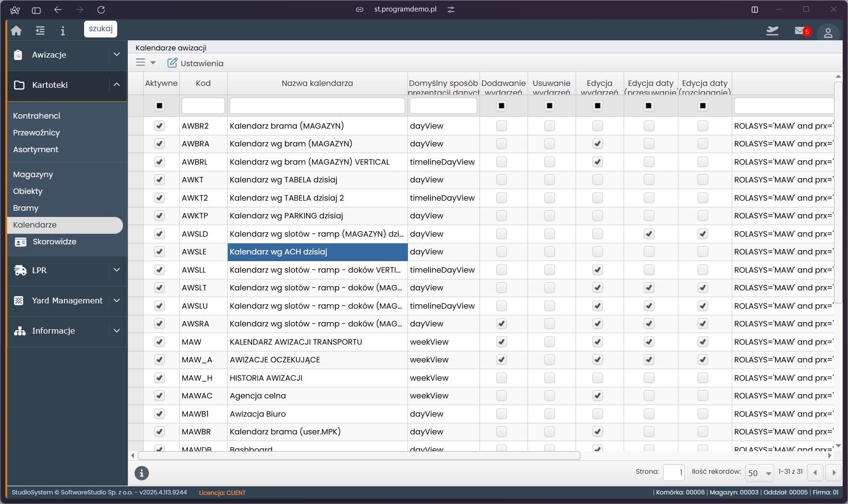
Task: Open the user profile icon
Action: point(828,33)
